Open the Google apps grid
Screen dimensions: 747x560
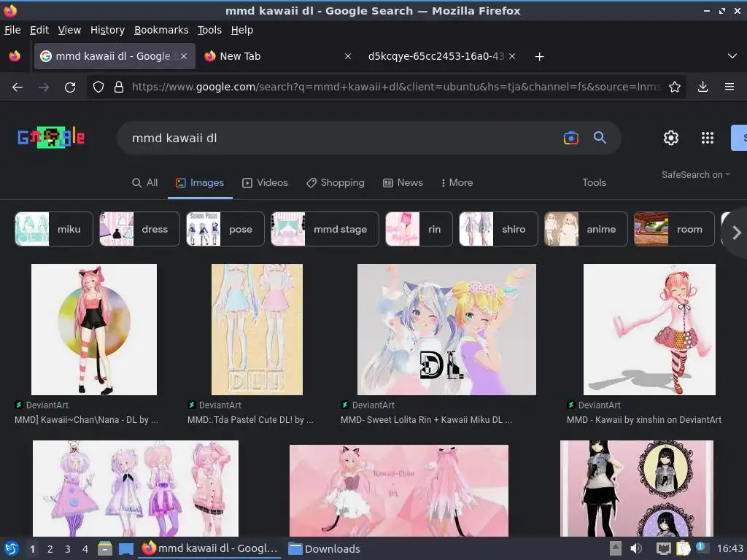tap(708, 138)
